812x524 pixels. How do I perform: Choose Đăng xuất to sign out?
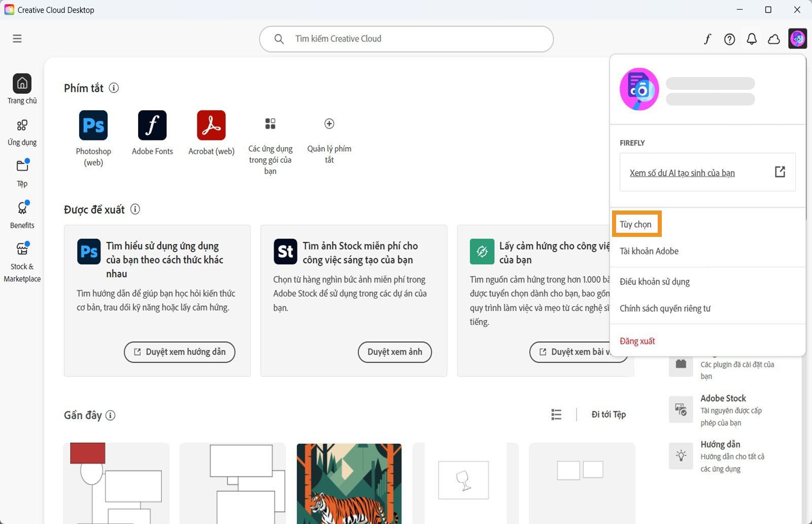(637, 341)
